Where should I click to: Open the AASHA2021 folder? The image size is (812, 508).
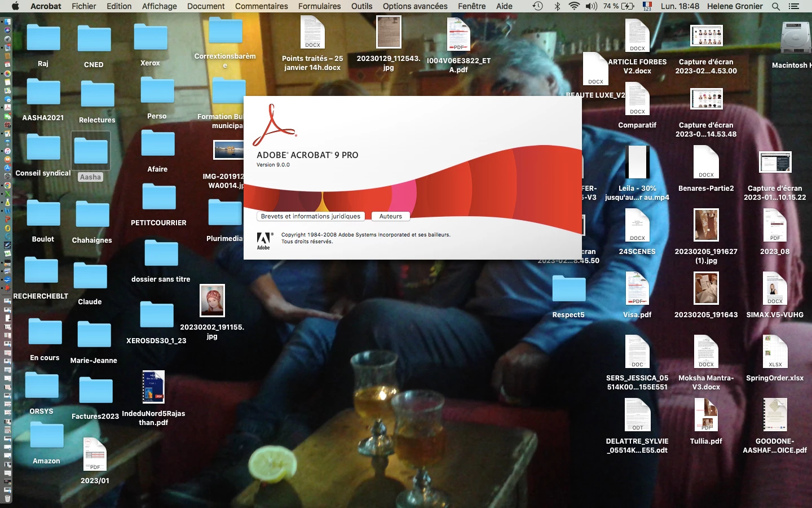click(x=43, y=92)
